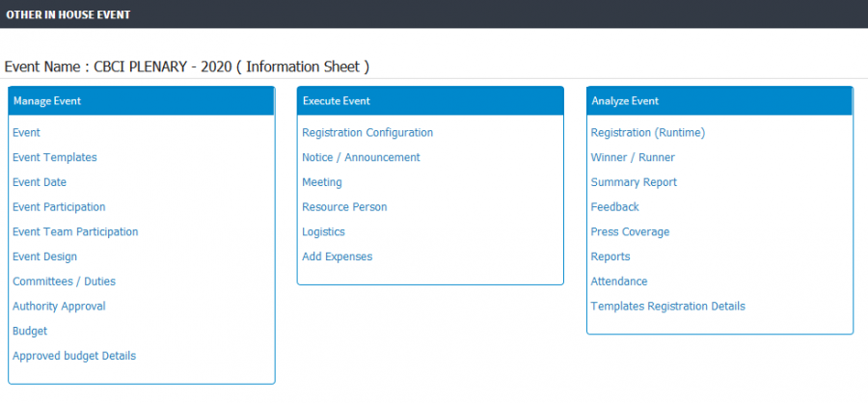
Task: Open the Event Participation page
Action: pyautogui.click(x=59, y=207)
